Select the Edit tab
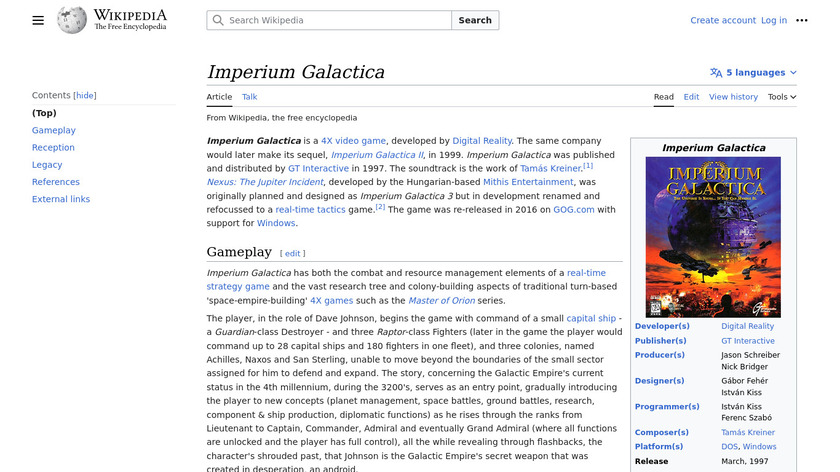This screenshot has width=840, height=472. point(691,97)
